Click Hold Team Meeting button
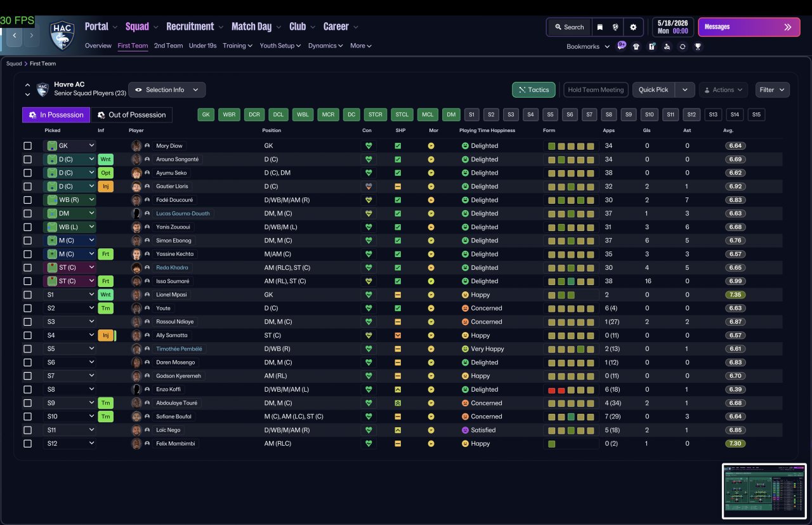 click(596, 90)
